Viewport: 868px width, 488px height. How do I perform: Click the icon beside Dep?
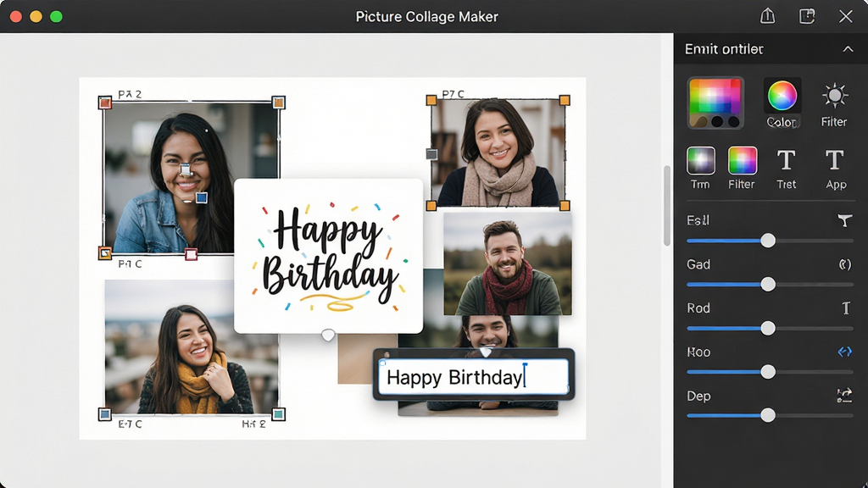point(844,396)
